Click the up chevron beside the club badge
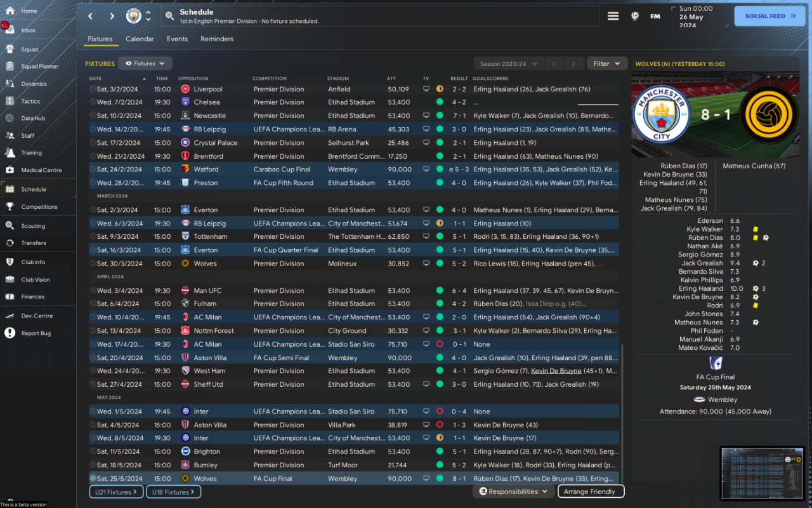812x508 pixels. pos(148,12)
